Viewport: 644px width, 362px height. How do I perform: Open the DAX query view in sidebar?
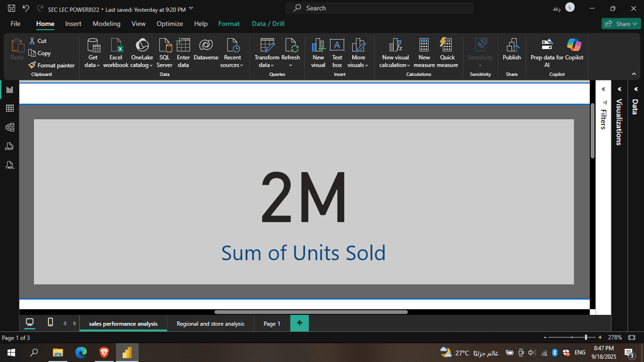click(9, 146)
